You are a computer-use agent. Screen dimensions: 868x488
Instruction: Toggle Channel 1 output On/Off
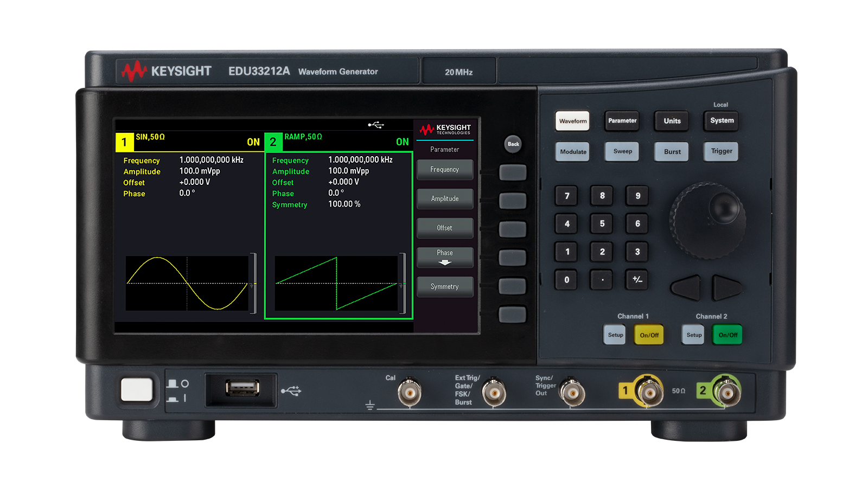point(649,335)
